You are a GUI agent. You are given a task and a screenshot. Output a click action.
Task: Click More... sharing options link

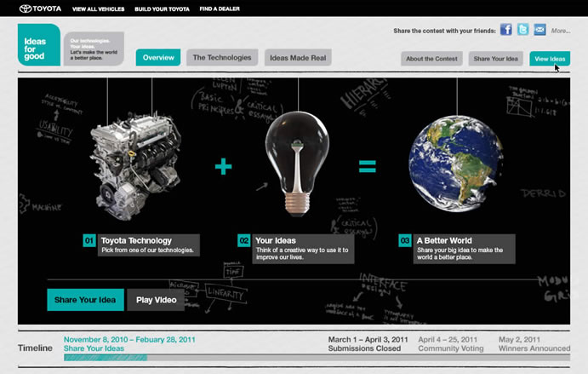561,31
